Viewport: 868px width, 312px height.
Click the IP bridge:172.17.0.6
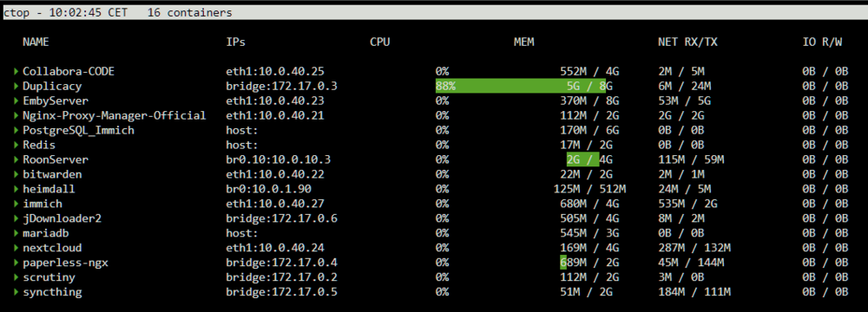[x=282, y=218]
